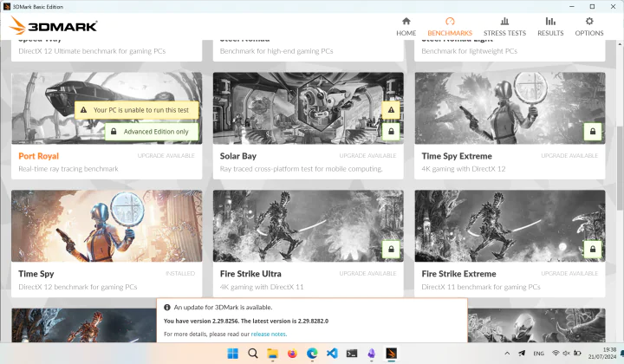Click the Wi-Fi network tray icon
This screenshot has height=364, width=624.
click(x=556, y=354)
